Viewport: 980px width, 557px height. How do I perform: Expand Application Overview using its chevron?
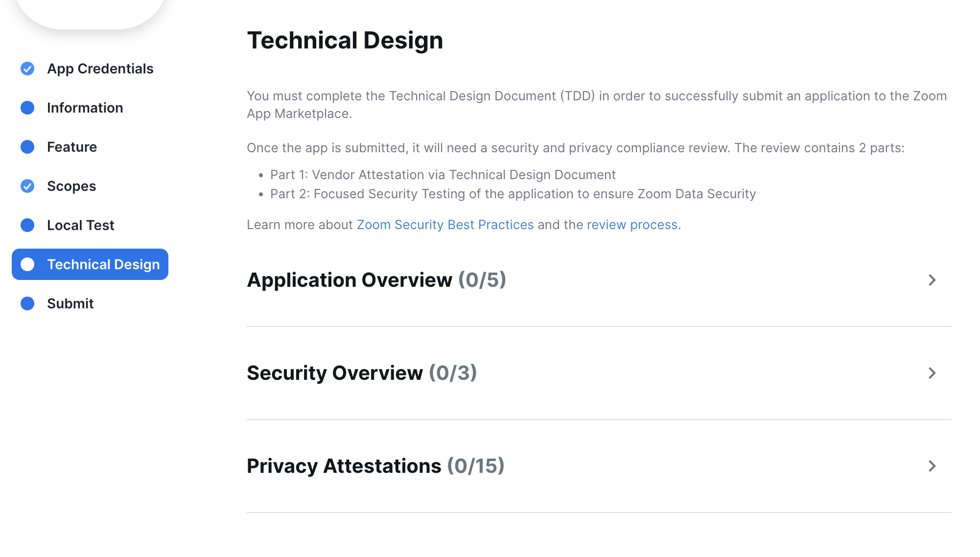point(932,280)
